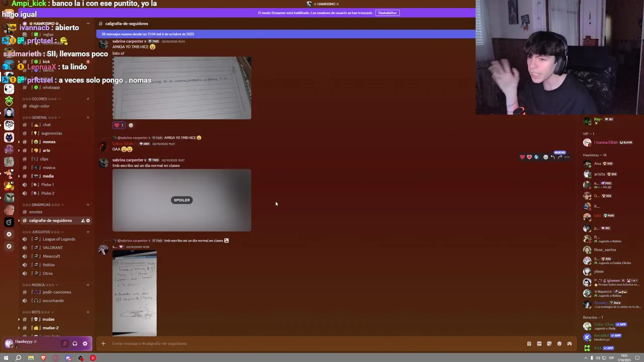644x362 pixels.
Task: Add reaction smiley beside the heart reaction
Action: pos(131,125)
